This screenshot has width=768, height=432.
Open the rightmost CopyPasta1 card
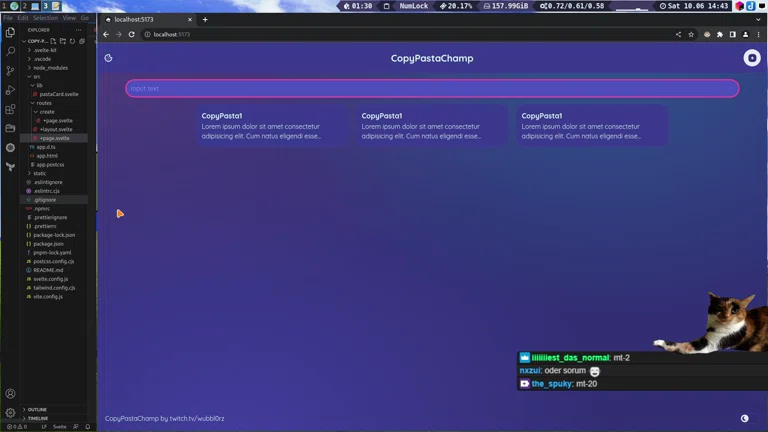(x=592, y=126)
